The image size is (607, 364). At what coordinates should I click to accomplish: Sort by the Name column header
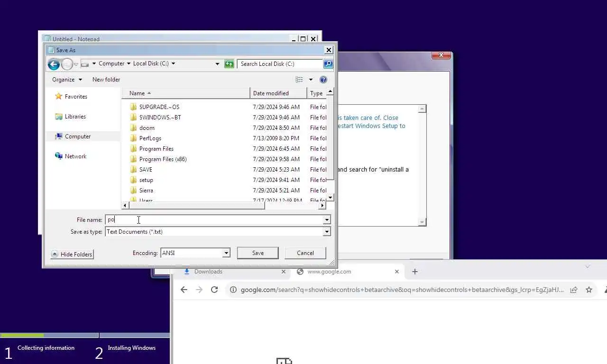coord(186,93)
